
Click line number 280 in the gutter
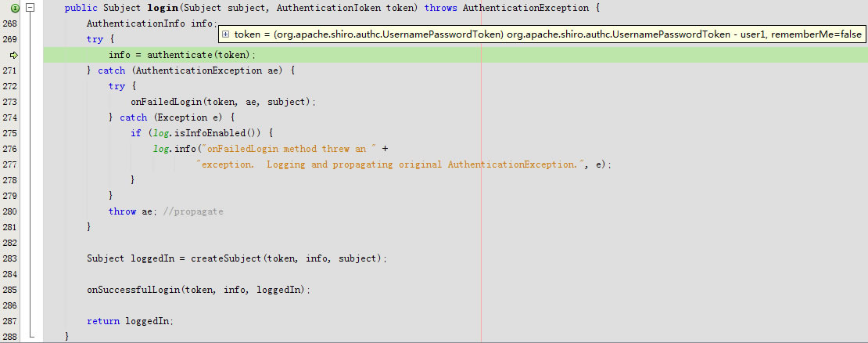(10, 211)
